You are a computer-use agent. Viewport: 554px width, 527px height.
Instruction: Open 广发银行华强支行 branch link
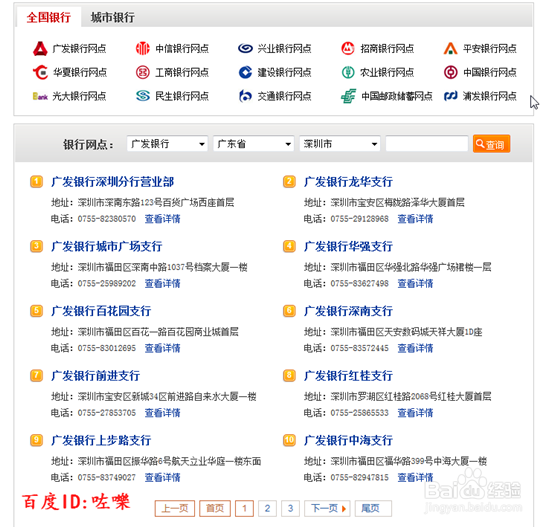click(348, 247)
